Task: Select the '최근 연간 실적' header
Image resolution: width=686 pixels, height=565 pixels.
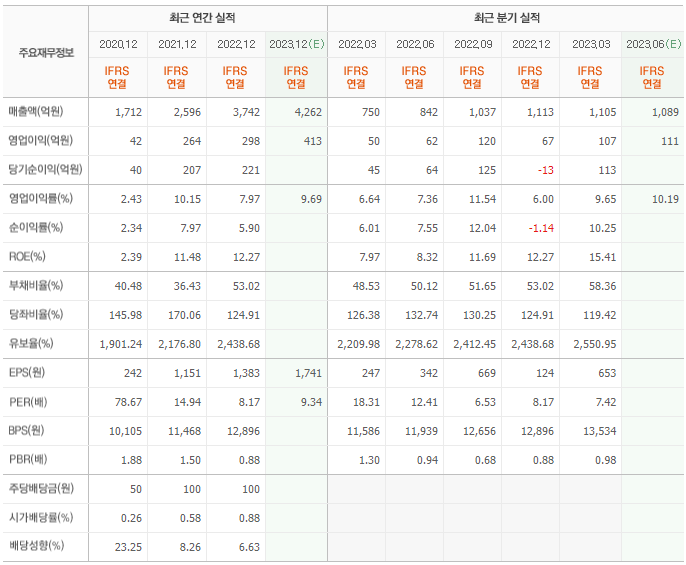Action: [x=202, y=18]
